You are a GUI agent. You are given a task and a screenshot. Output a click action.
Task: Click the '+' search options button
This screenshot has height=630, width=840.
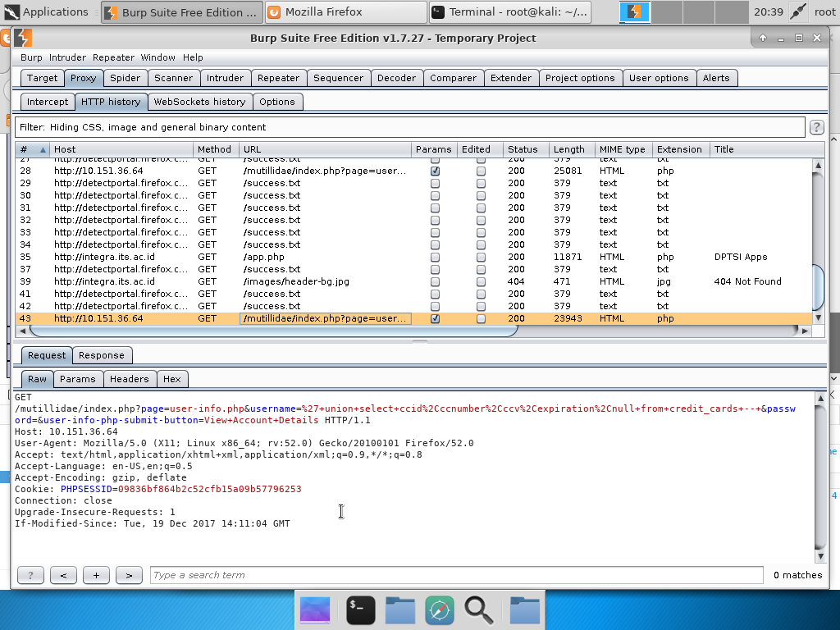click(96, 575)
